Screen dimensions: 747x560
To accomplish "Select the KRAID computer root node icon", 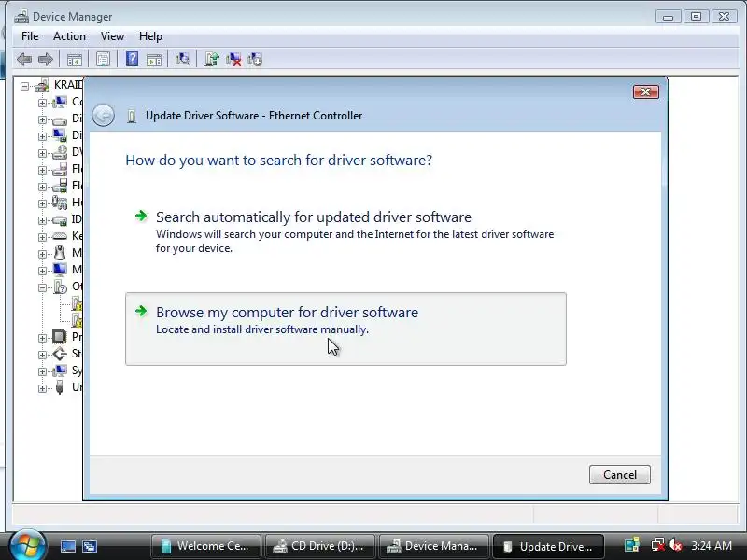I will pyautogui.click(x=42, y=85).
